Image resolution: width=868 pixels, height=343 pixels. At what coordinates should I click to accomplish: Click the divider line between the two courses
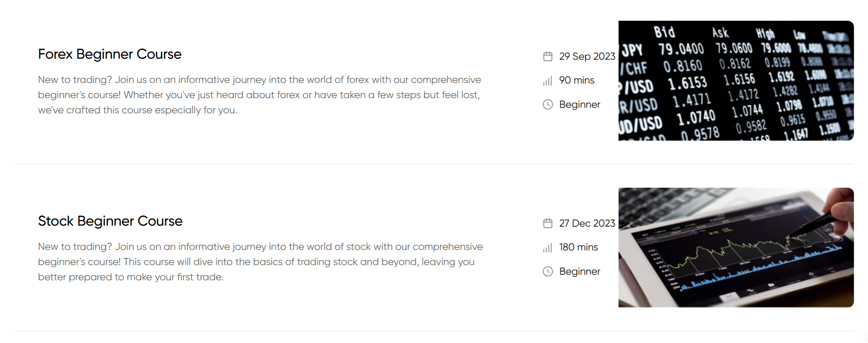point(434,164)
